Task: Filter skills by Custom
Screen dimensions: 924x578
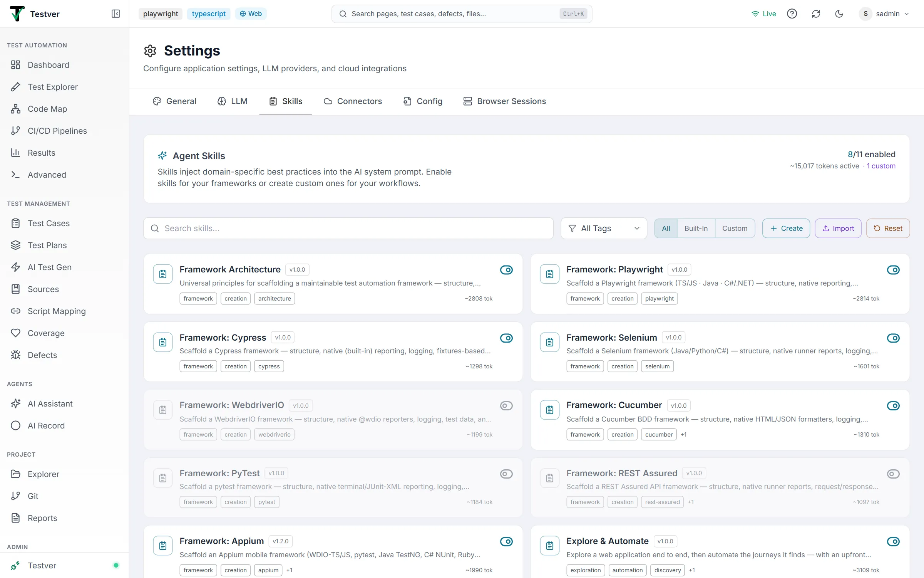Action: pos(735,229)
